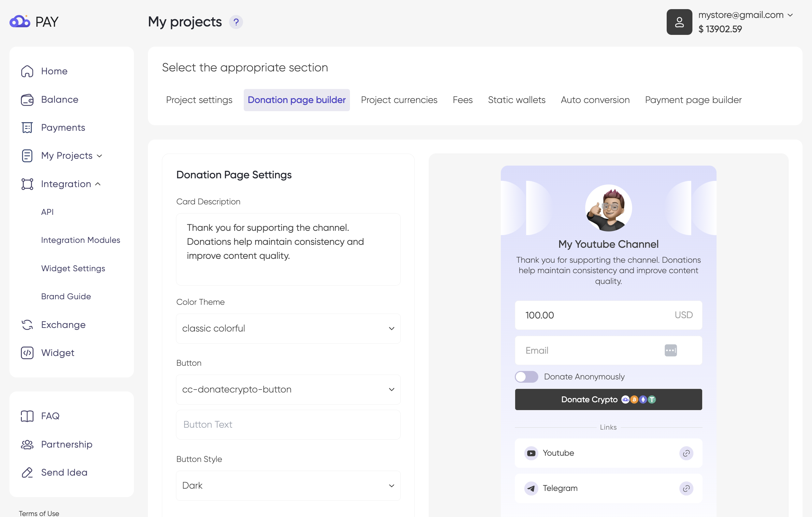
Task: Open the Color Theme dropdown
Action: (288, 329)
